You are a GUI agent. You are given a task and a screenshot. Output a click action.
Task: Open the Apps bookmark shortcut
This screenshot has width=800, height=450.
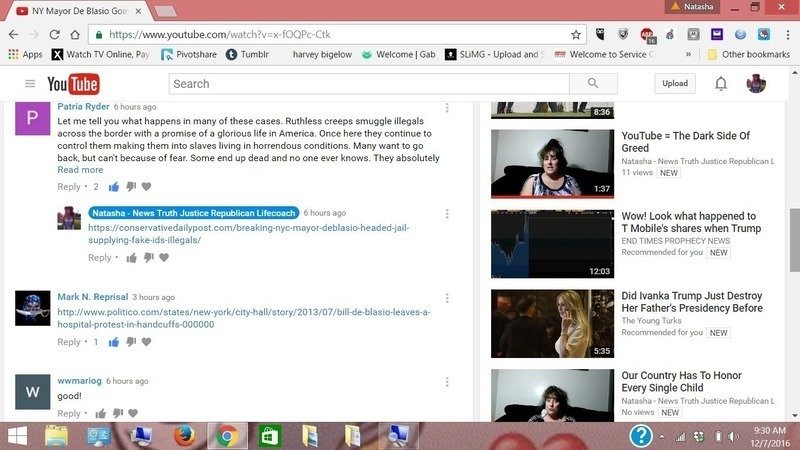(x=26, y=54)
